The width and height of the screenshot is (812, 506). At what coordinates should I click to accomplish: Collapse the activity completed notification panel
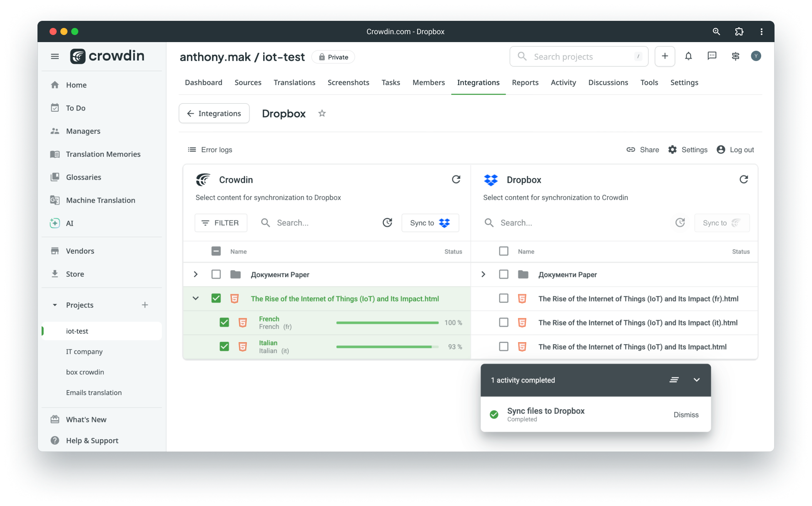(x=697, y=380)
